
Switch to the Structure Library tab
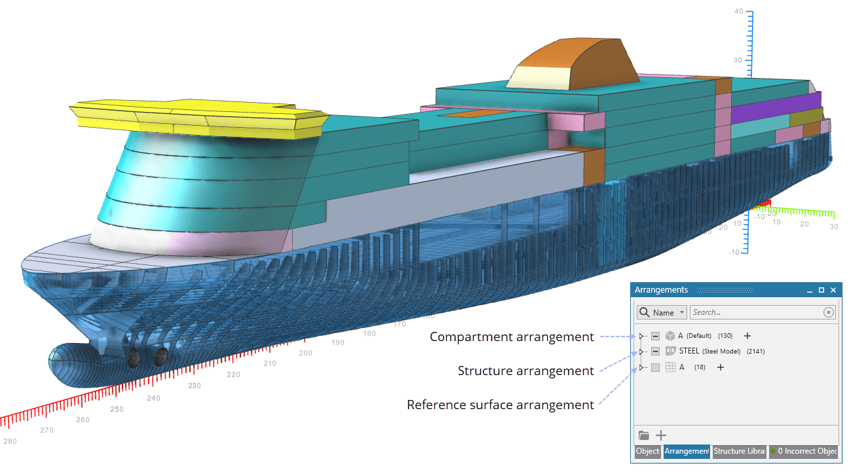[738, 451]
